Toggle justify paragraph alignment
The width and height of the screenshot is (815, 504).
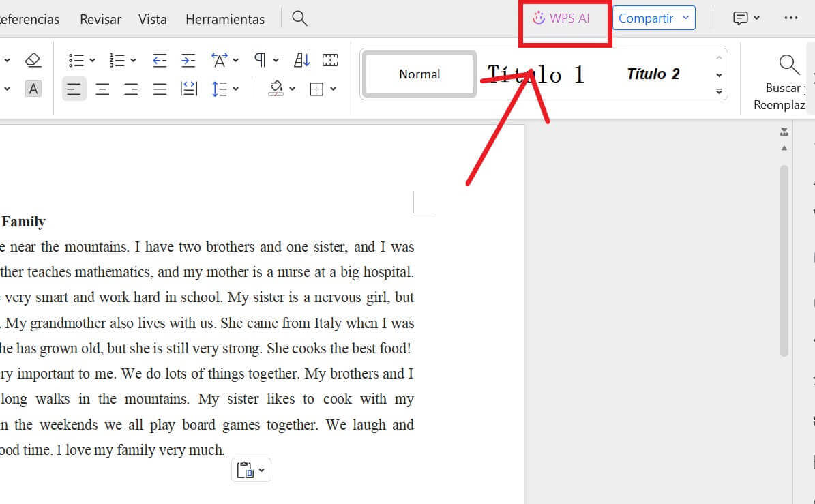click(x=160, y=89)
